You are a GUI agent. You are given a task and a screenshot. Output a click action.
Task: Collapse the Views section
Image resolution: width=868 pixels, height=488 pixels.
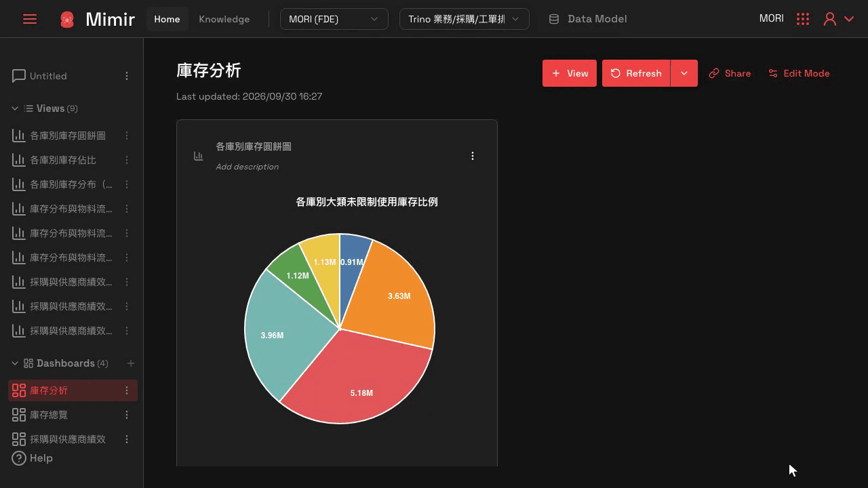pyautogui.click(x=15, y=108)
